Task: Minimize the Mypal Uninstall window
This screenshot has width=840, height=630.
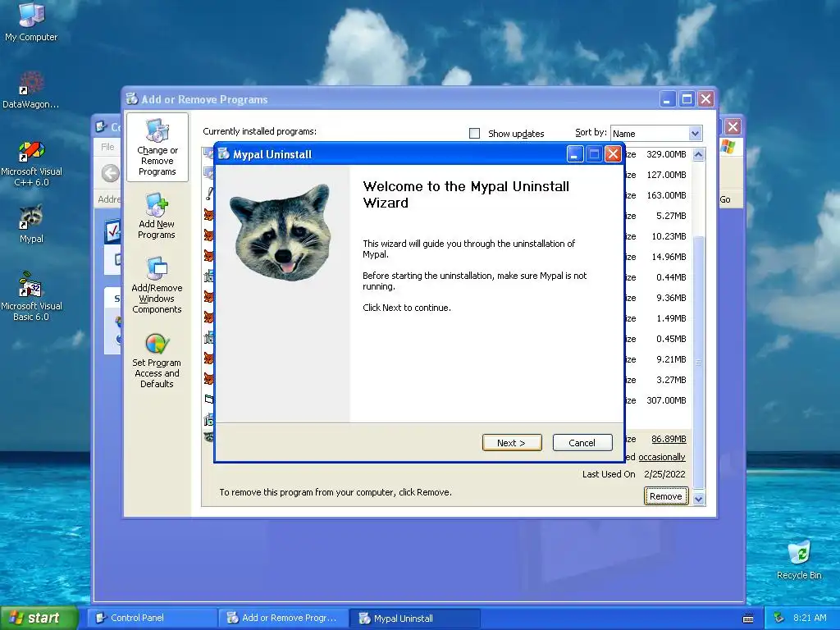Action: click(575, 154)
